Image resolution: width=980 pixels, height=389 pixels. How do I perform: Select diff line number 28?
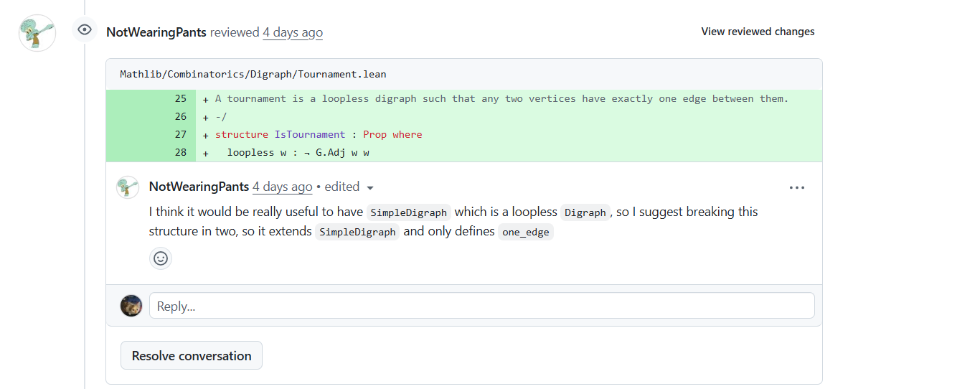[180, 153]
